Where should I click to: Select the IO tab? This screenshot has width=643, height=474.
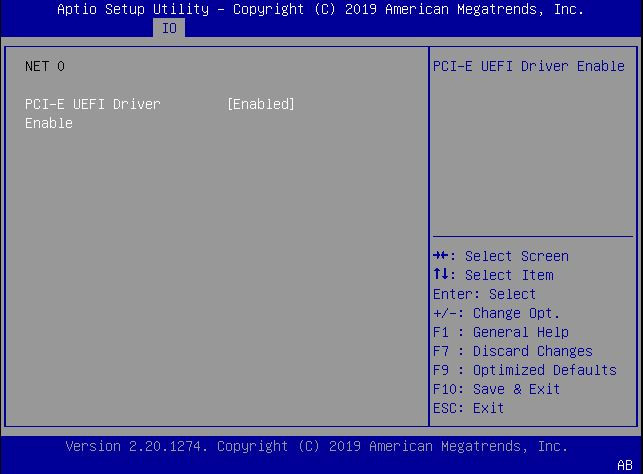click(x=169, y=28)
